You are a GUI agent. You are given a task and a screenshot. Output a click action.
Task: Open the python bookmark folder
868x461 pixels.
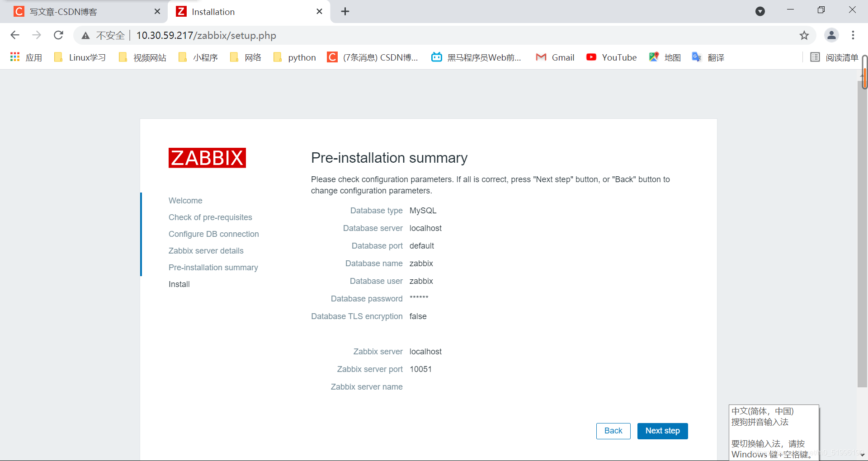[295, 57]
